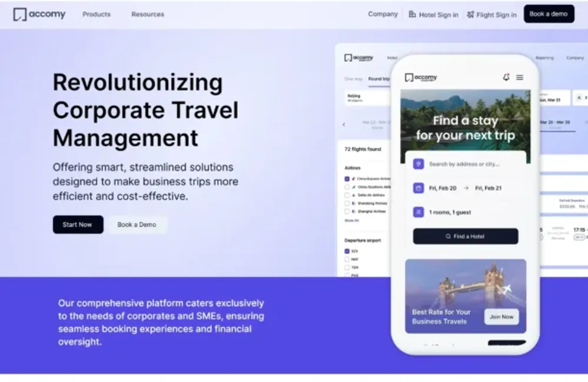The width and height of the screenshot is (588, 382).
Task: Click the 72 flights found text
Action: pos(363,149)
